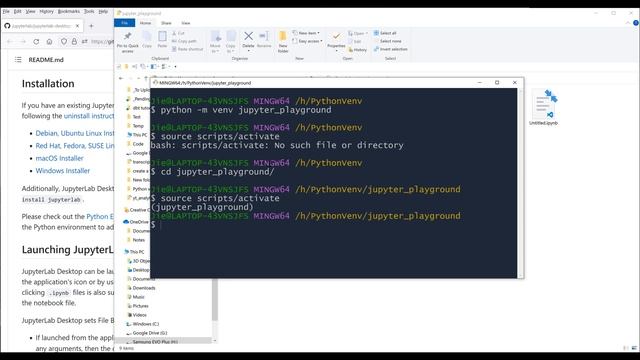
Task: Open Firefox History menu
Action: [47, 11]
